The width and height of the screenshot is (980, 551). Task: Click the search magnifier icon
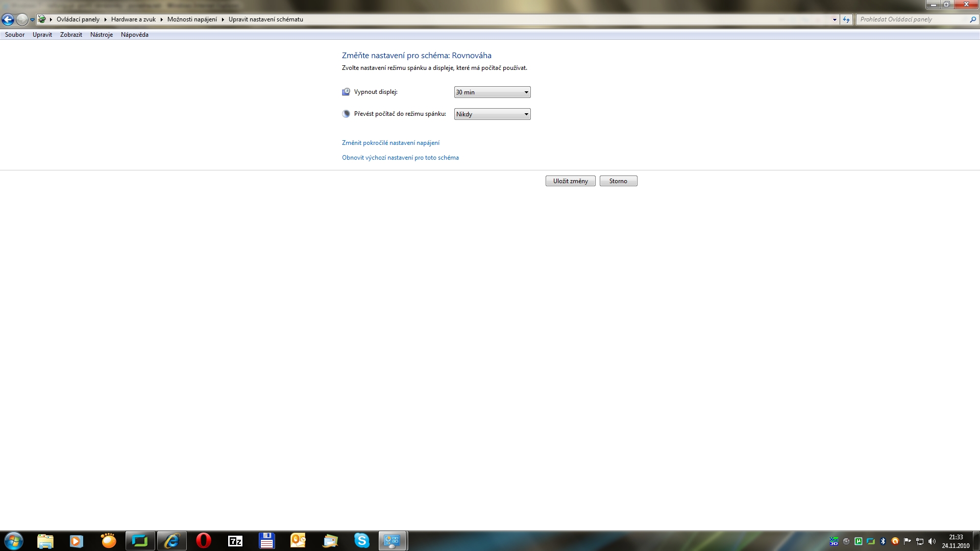[x=972, y=19]
